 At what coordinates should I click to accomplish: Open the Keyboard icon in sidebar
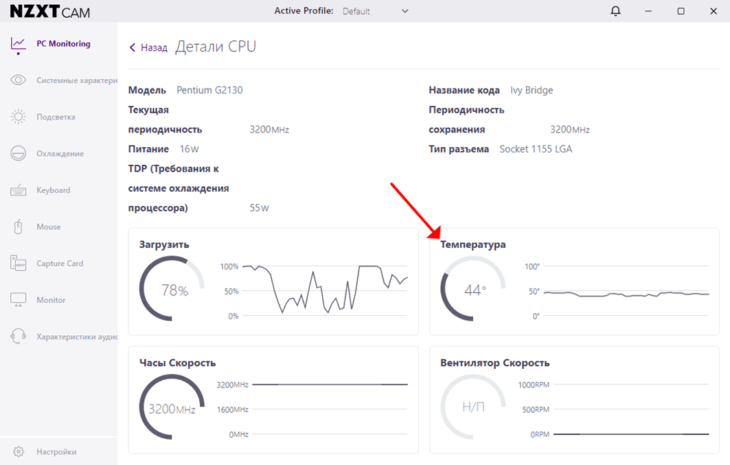coord(18,190)
